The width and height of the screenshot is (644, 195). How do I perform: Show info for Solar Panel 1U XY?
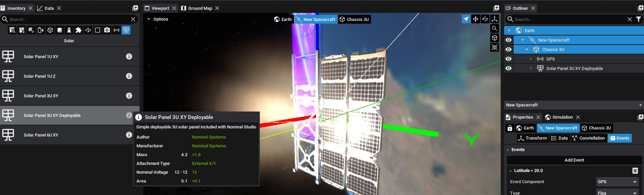pos(129,56)
